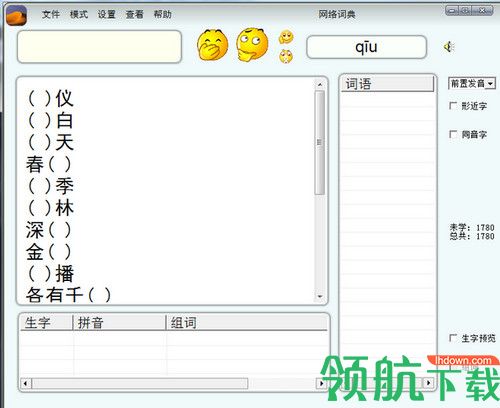
Task: Open the 查看 menu
Action: coord(135,14)
